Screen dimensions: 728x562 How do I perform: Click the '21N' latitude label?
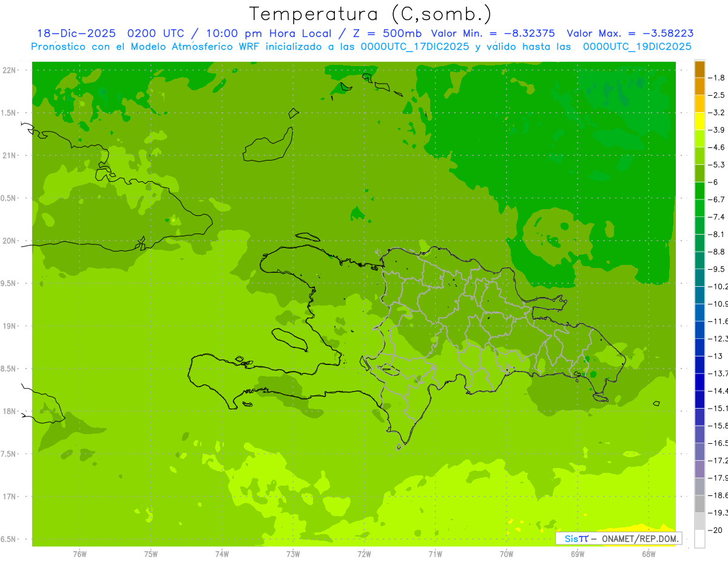point(10,156)
